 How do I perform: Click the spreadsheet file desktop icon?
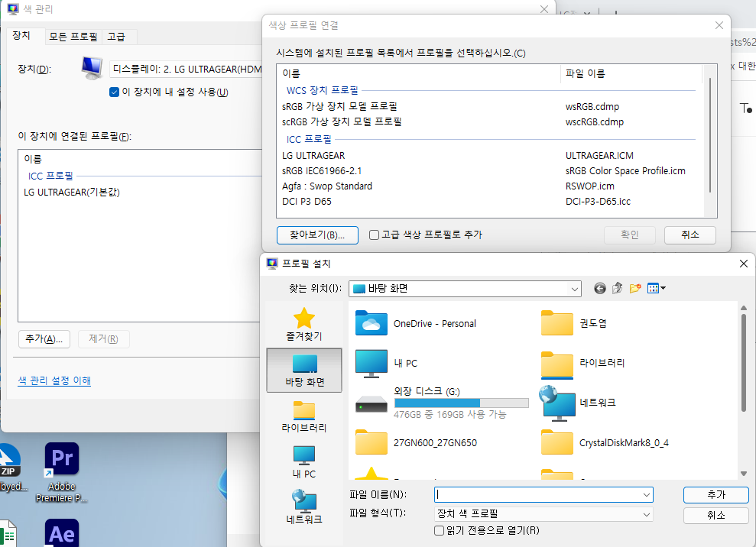tap(8, 534)
